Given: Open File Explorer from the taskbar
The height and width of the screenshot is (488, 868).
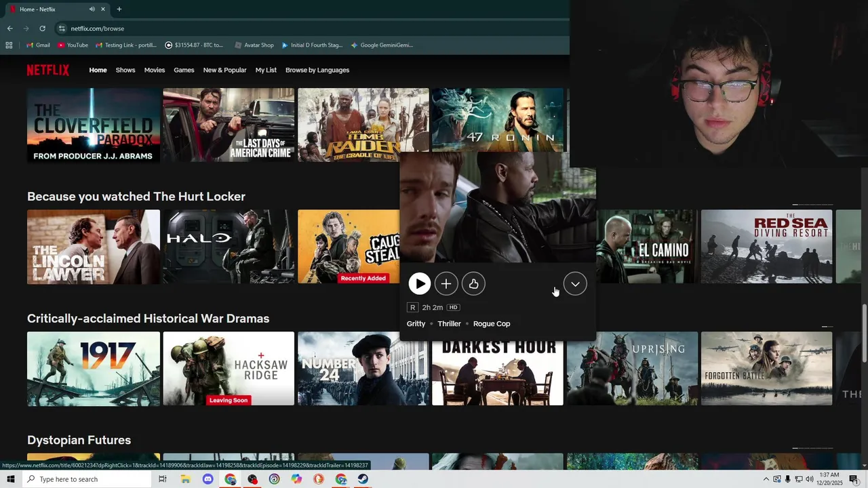Looking at the screenshot, I should [x=185, y=479].
